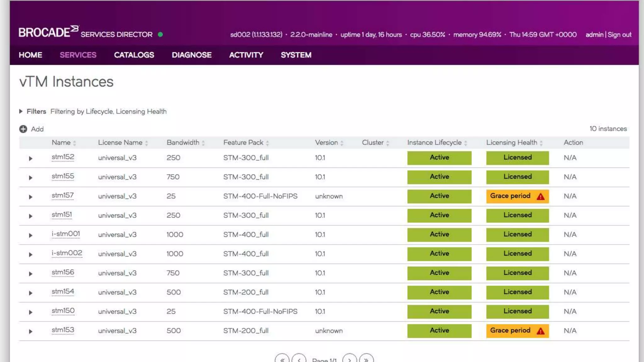
Task: Expand the Filters disclosure triangle
Action: 21,111
